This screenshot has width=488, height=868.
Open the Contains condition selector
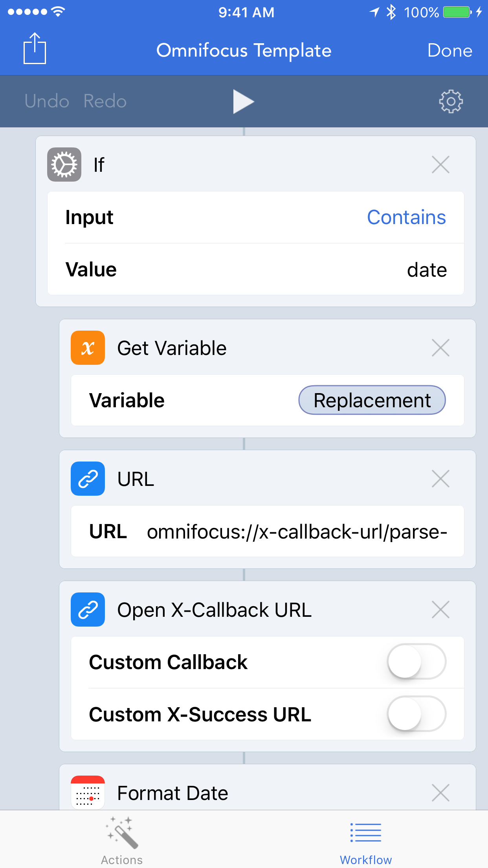click(406, 217)
